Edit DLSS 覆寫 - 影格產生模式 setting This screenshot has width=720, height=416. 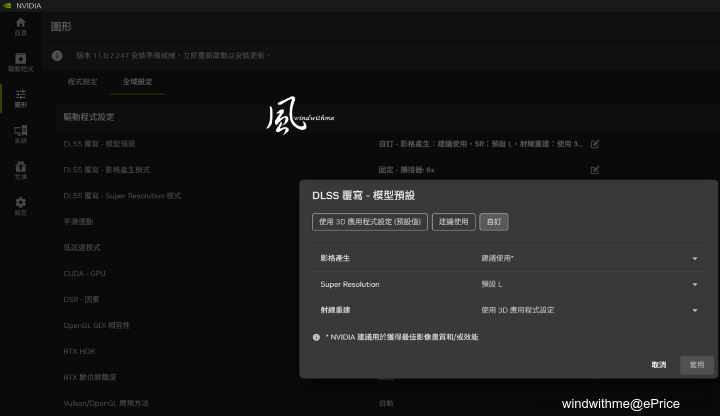point(595,170)
